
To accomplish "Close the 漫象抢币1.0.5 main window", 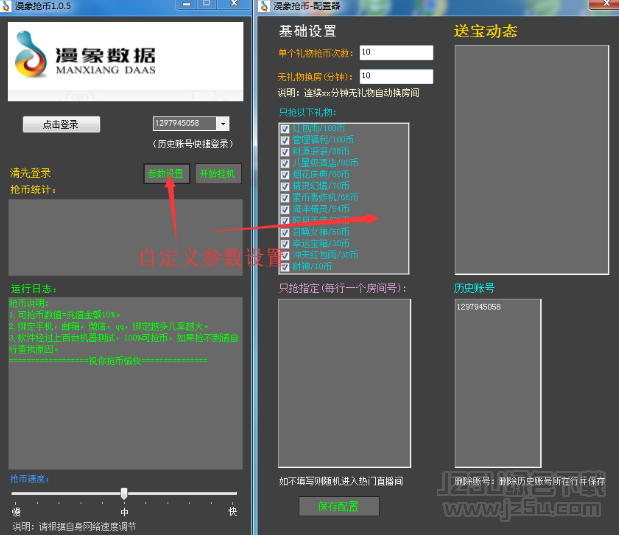I will click(x=234, y=4).
